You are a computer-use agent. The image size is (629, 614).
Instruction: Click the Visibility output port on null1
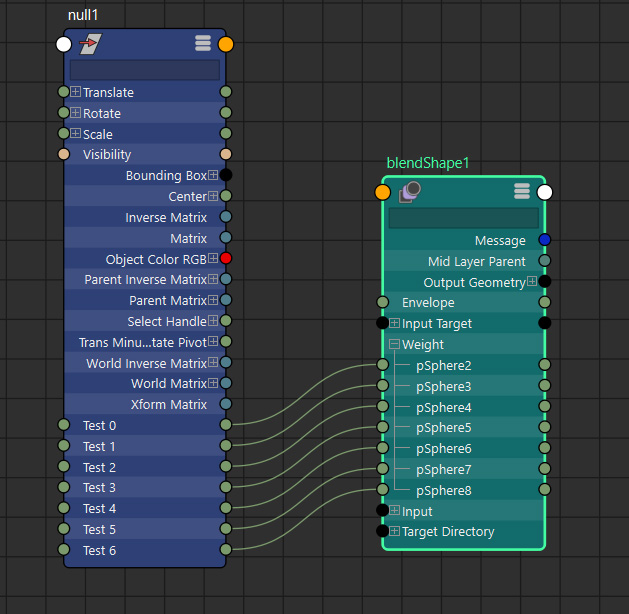[226, 154]
